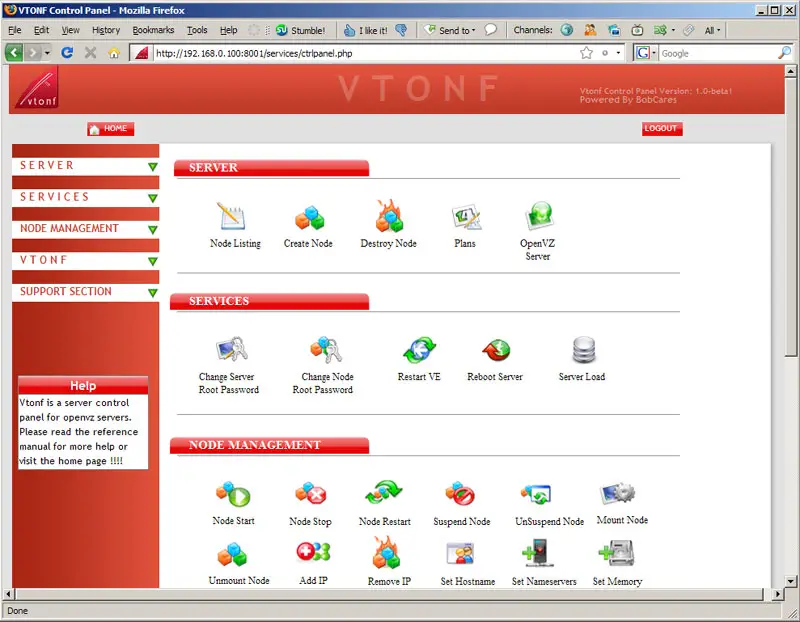
Task: Click the Suspend Node icon
Action: click(460, 494)
